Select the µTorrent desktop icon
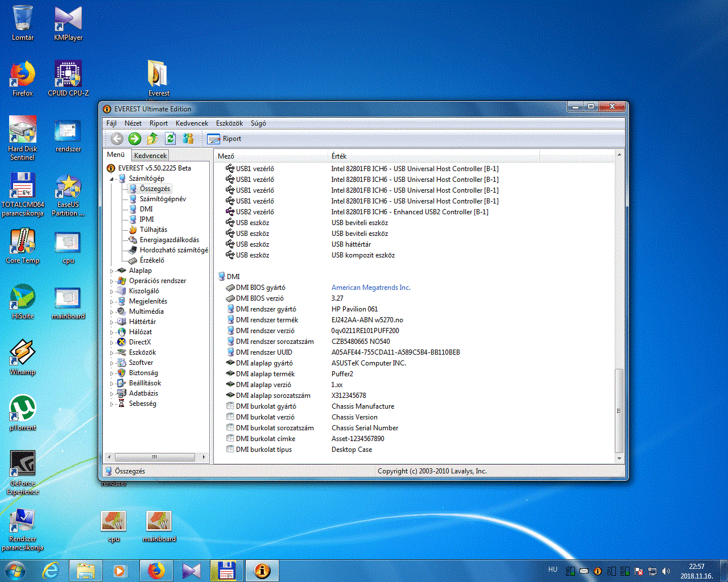Viewport: 728px width, 582px height. click(x=23, y=413)
